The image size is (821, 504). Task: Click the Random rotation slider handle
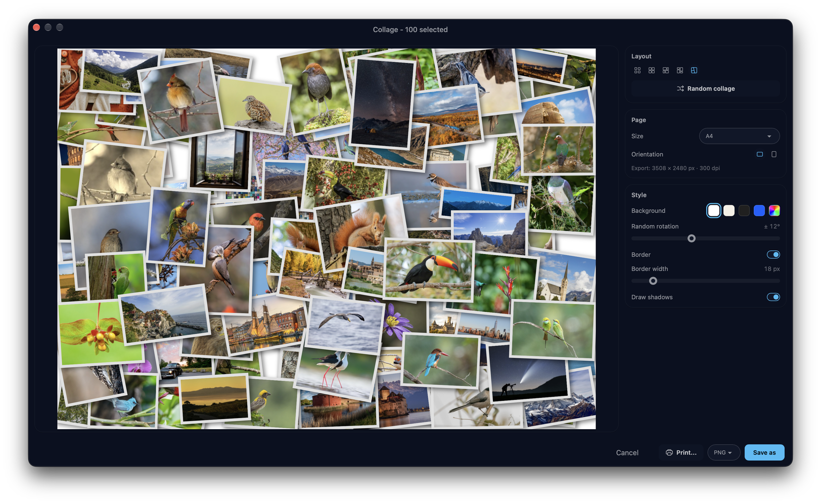692,239
